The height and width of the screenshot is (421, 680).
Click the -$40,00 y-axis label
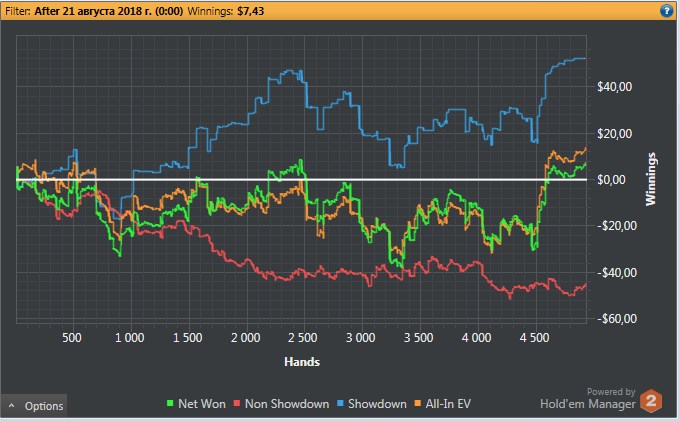click(617, 273)
